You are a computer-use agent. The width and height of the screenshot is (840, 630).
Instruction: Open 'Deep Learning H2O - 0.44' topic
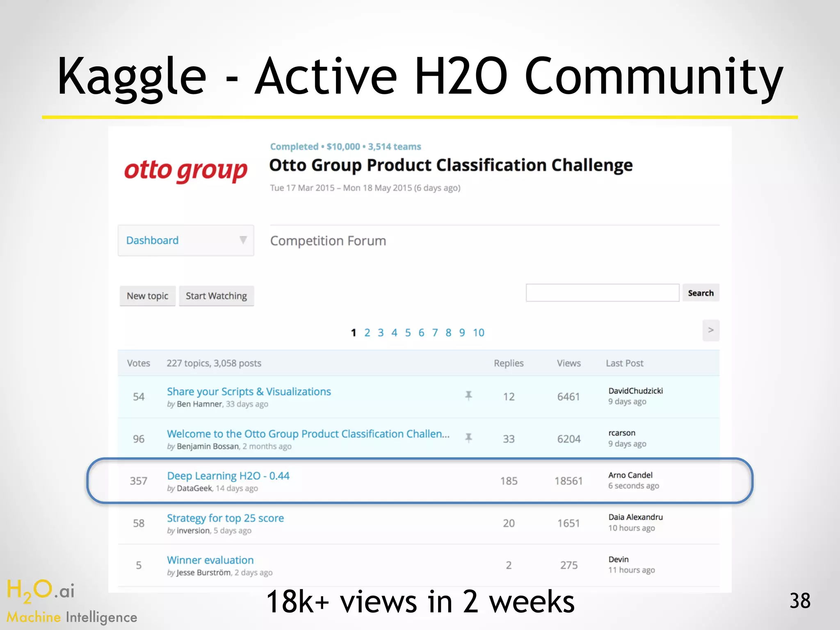click(228, 476)
